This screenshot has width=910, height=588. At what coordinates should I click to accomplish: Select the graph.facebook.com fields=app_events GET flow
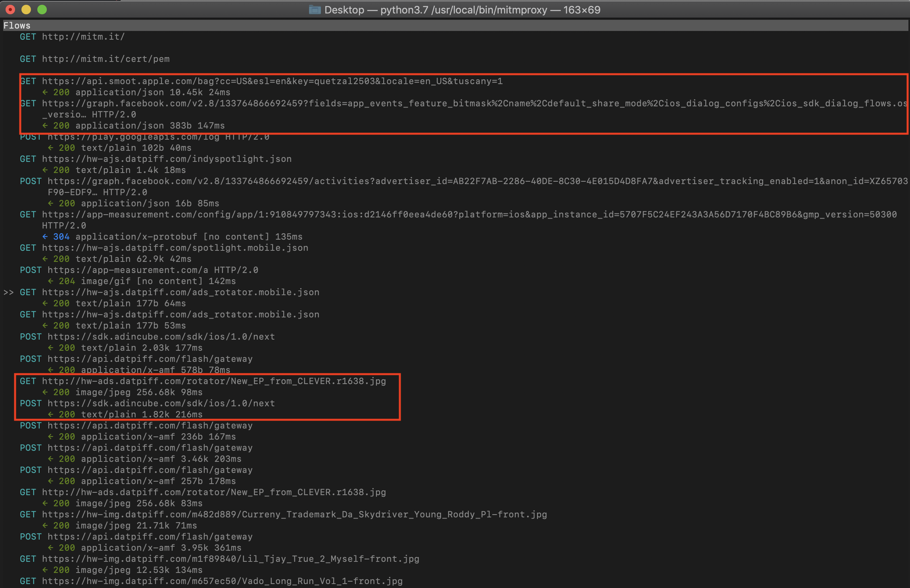pyautogui.click(x=463, y=109)
